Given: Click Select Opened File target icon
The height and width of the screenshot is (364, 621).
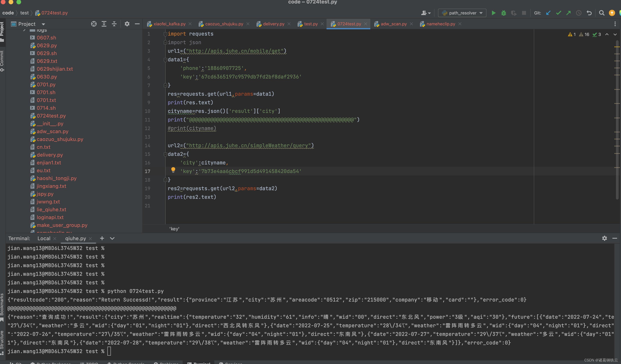Looking at the screenshot, I should 94,24.
